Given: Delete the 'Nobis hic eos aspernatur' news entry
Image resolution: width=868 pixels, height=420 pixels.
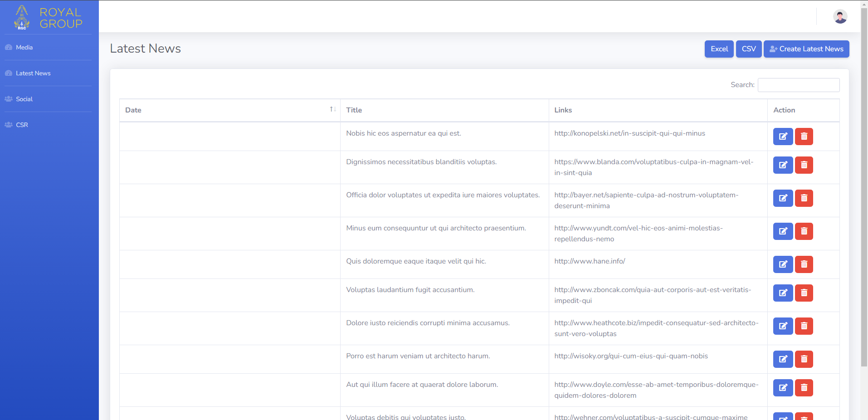Looking at the screenshot, I should pos(804,137).
